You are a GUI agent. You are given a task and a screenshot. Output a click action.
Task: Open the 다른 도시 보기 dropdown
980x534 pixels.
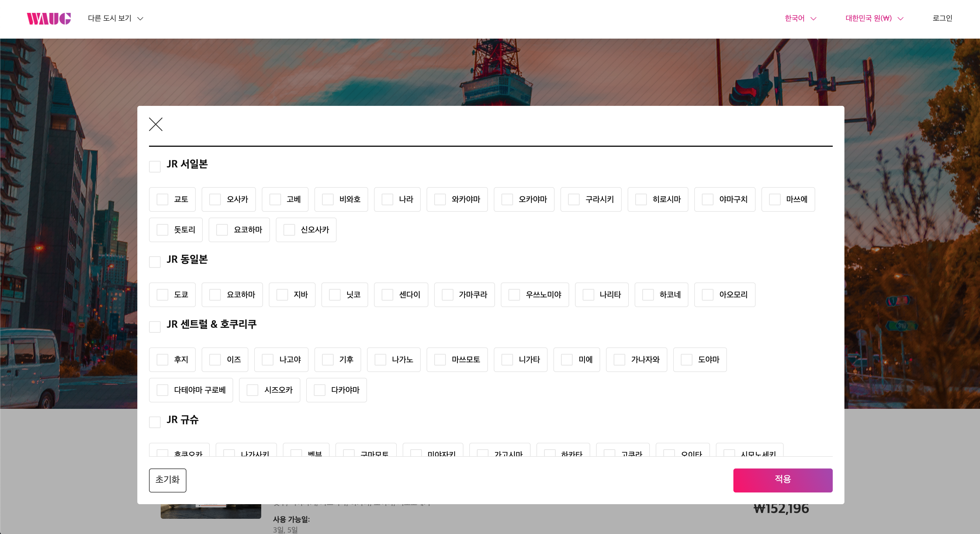coord(115,18)
